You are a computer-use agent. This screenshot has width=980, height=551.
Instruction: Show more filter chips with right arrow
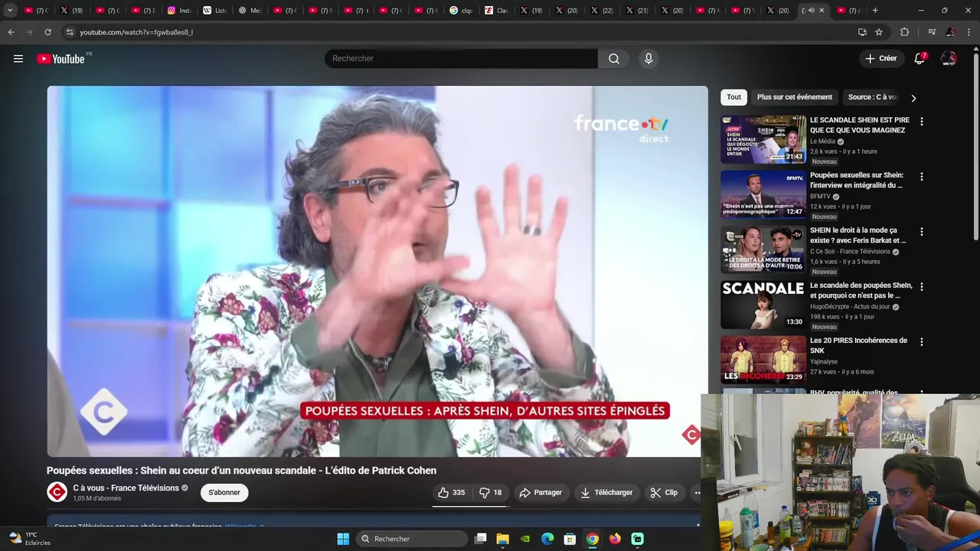coord(913,98)
